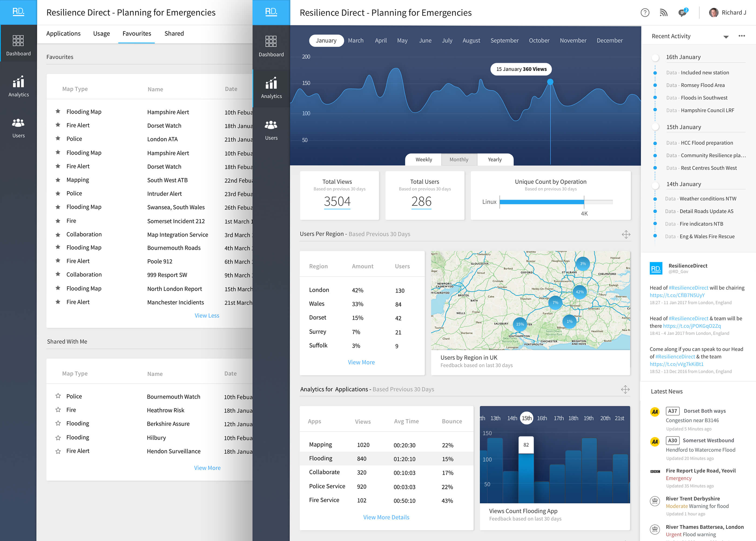Screen dimensions: 756x541
Task: Click the View More Details link
Action: (x=386, y=517)
